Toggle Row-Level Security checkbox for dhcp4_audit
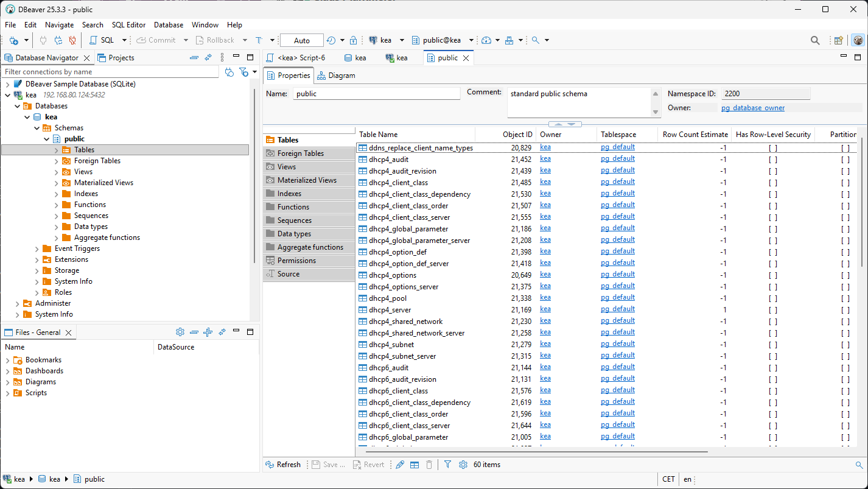Screen dimensions: 868x489 point(772,160)
